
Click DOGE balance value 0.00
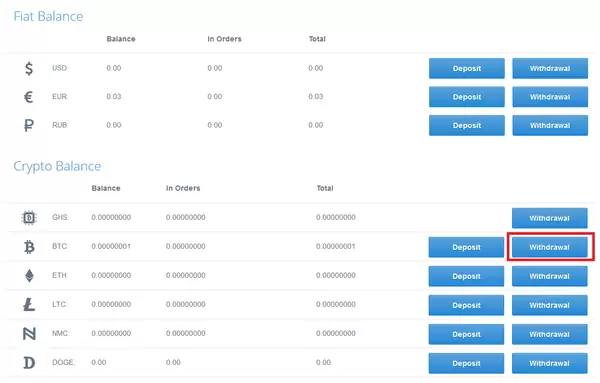[x=99, y=362]
